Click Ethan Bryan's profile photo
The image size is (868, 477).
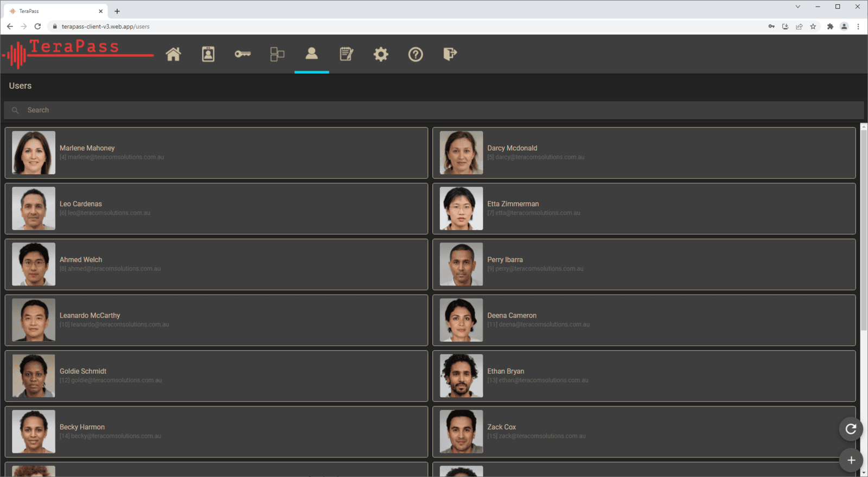461,376
